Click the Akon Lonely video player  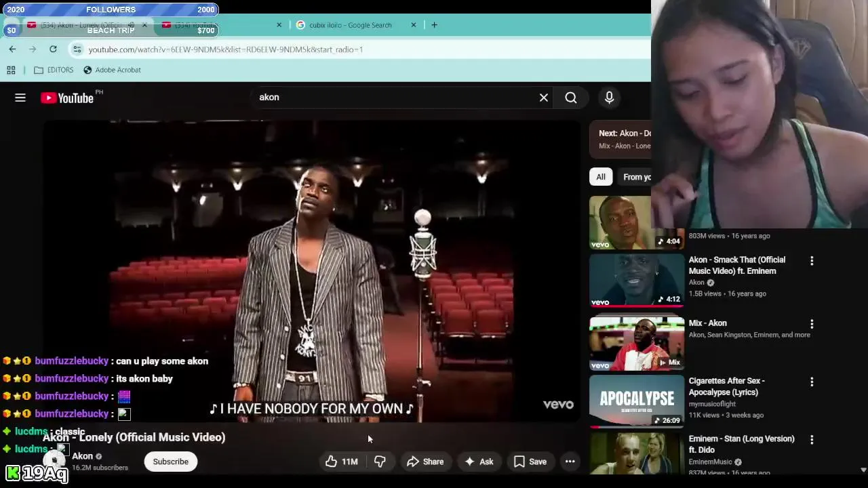click(312, 271)
